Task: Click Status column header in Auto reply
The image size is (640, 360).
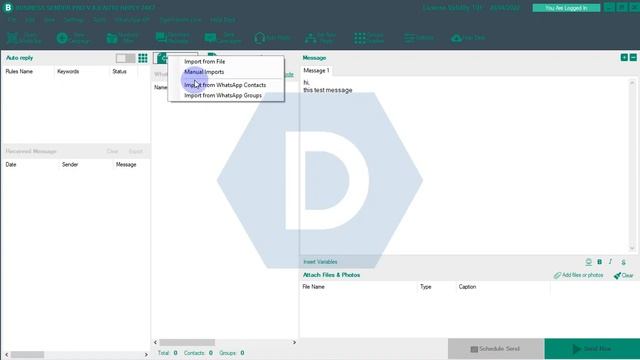Action: tap(119, 71)
